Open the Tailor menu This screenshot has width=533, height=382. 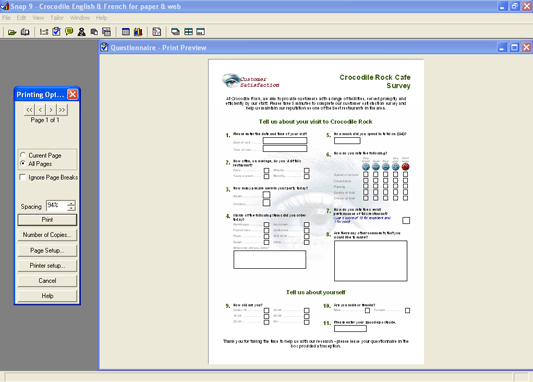(x=57, y=18)
